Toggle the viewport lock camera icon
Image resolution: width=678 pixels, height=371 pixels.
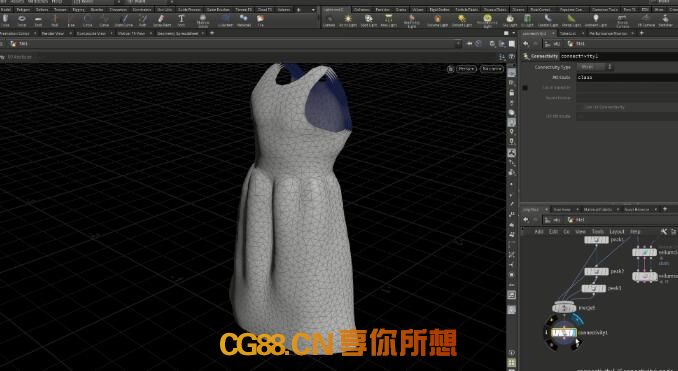coord(512,93)
